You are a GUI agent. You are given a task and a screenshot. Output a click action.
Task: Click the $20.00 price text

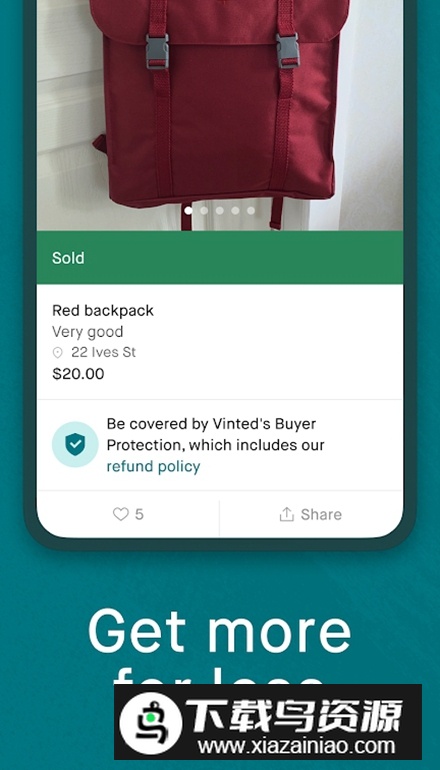(x=78, y=374)
